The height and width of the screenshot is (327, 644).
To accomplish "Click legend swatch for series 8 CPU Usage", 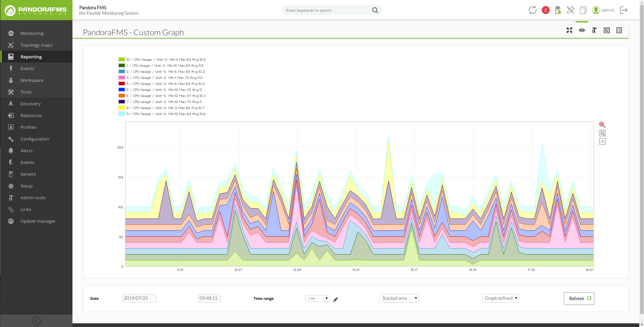I will point(121,108).
